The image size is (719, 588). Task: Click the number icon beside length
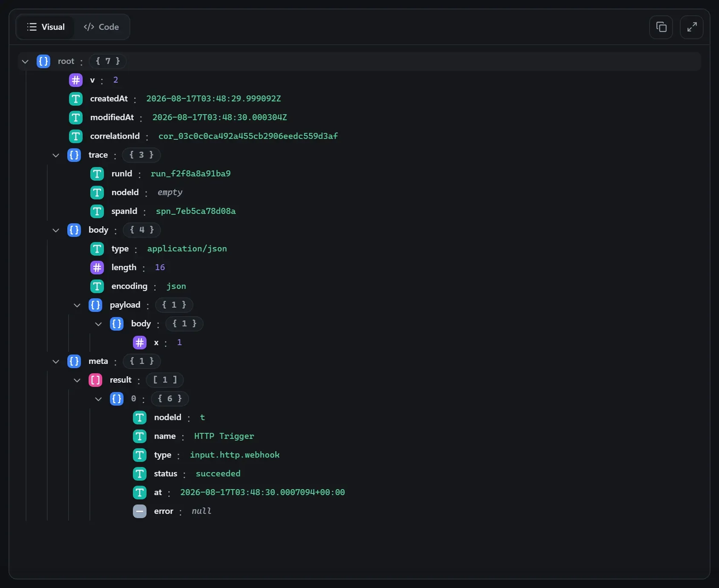(x=97, y=268)
